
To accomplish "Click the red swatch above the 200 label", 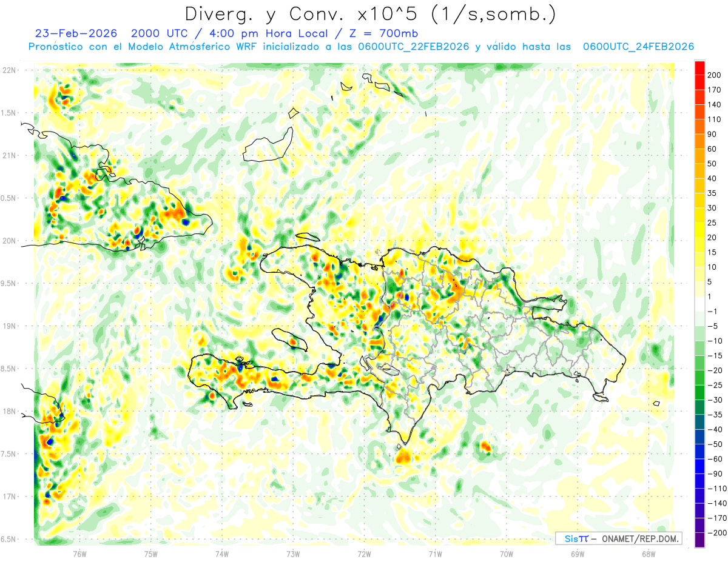I will tap(699, 68).
